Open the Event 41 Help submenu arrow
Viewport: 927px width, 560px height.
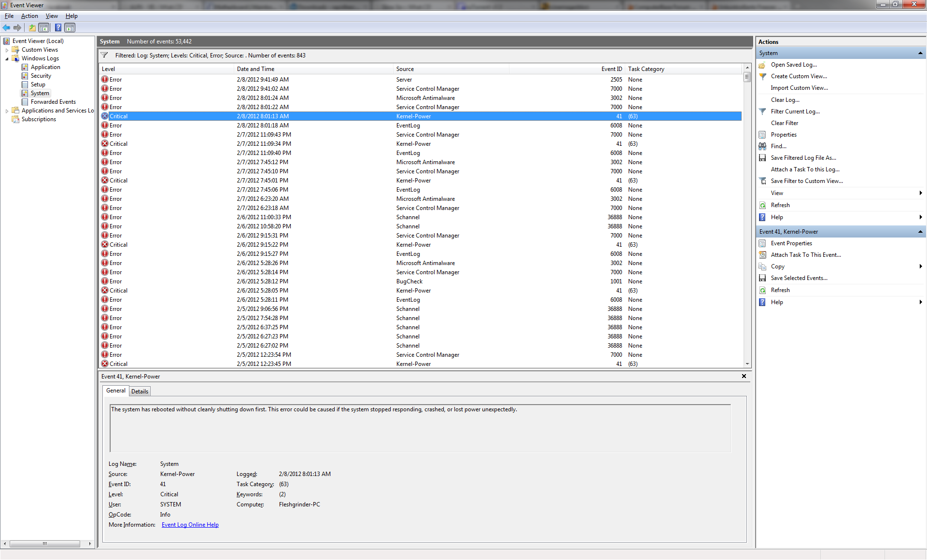tap(921, 302)
